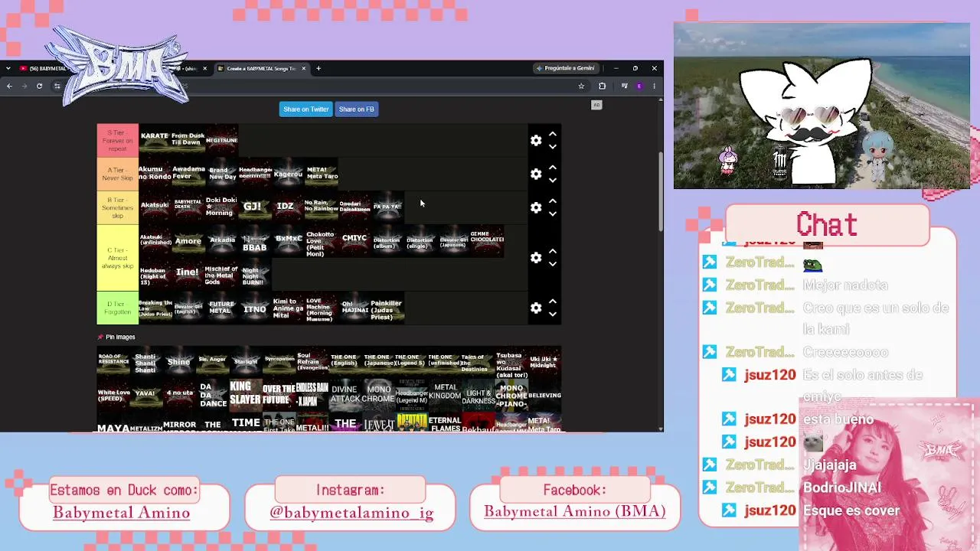
Task: Click the browser page vertical scrollbar
Action: (x=660, y=191)
